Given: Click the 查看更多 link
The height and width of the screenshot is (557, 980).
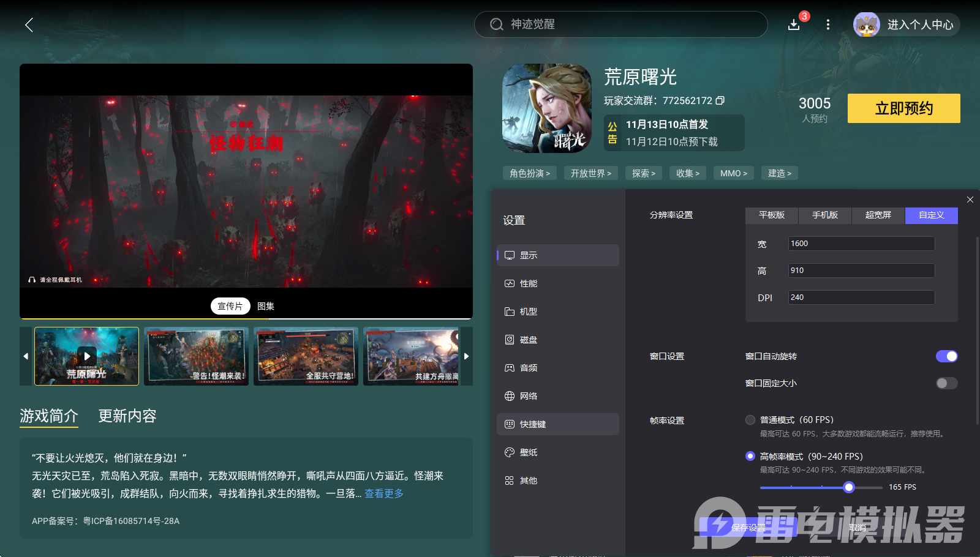Looking at the screenshot, I should [x=384, y=493].
